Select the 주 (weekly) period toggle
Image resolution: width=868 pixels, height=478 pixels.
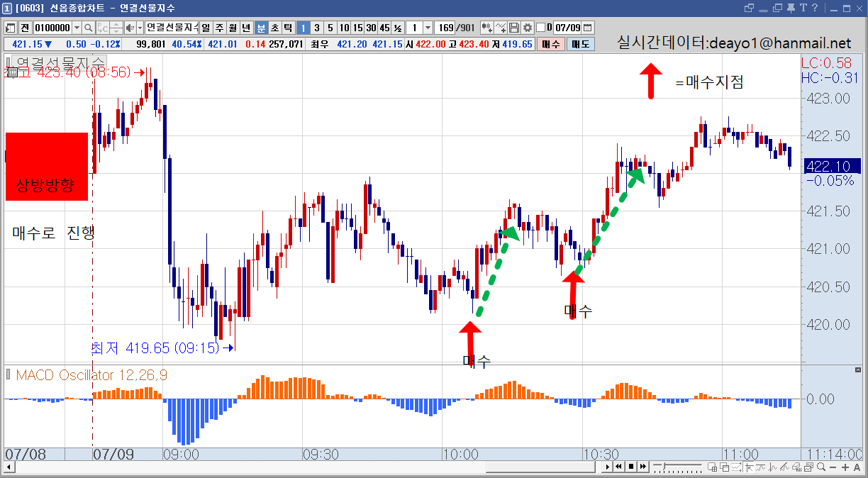point(219,28)
